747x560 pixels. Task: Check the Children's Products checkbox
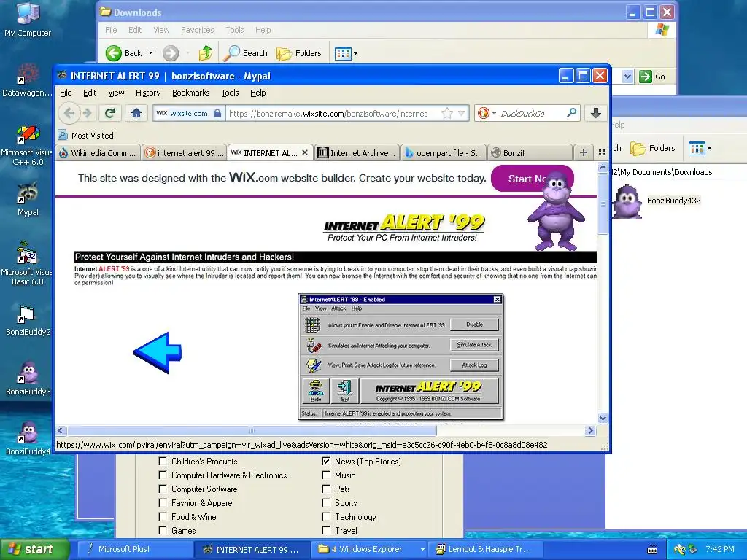pos(163,461)
